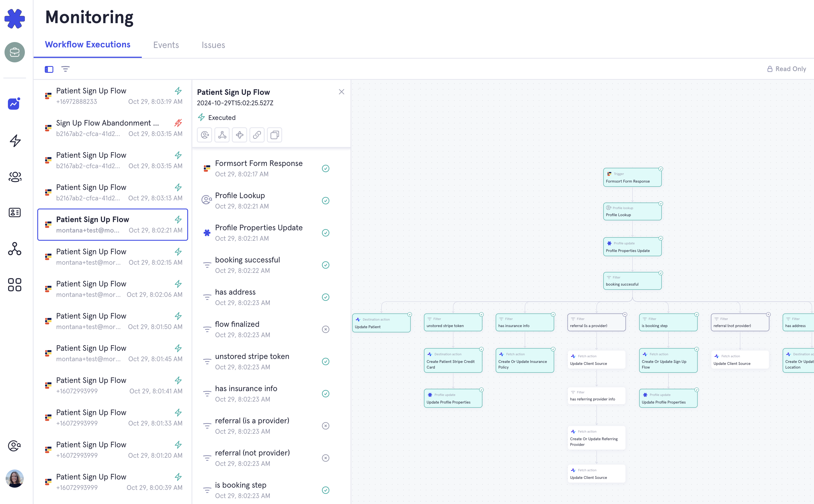Toggle the side panel layout icon

(49, 69)
